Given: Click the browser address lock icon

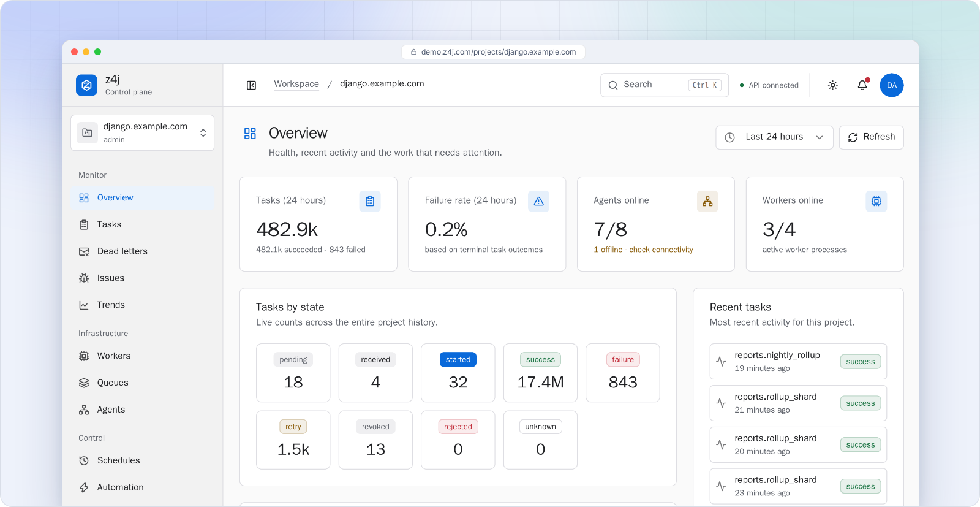Looking at the screenshot, I should click(414, 52).
